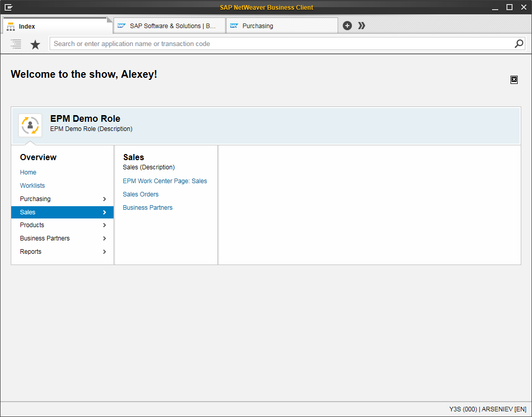Image resolution: width=532 pixels, height=417 pixels.
Task: Switch to the Purchasing tab
Action: (281, 26)
